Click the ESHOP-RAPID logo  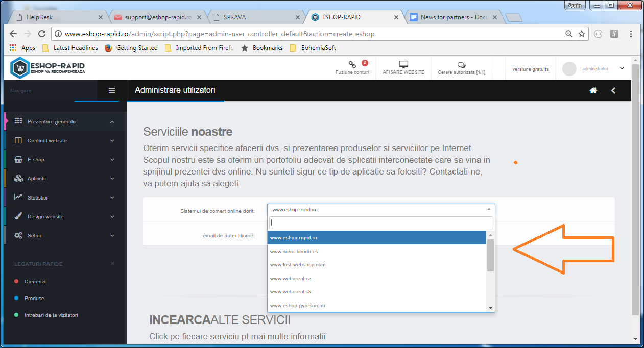[47, 68]
